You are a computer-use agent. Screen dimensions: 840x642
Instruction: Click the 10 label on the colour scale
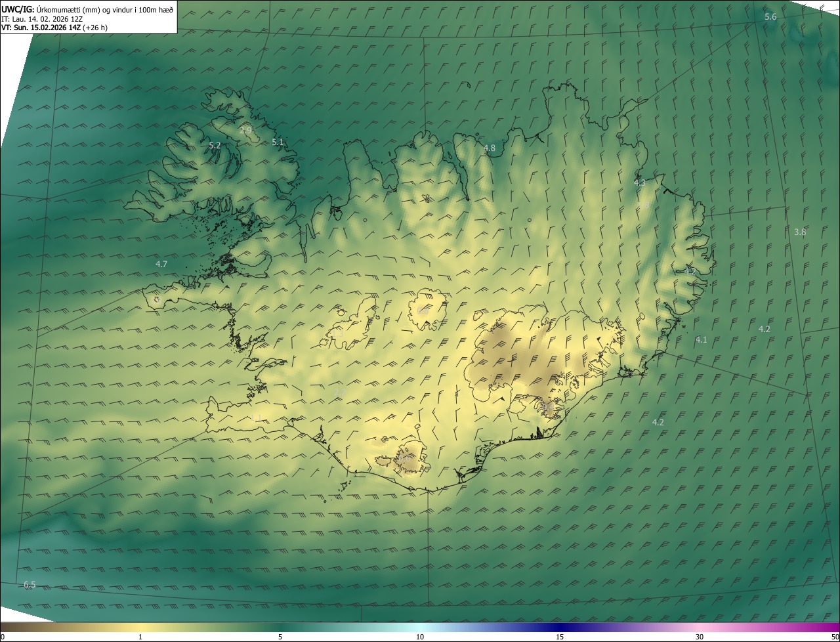pos(420,637)
